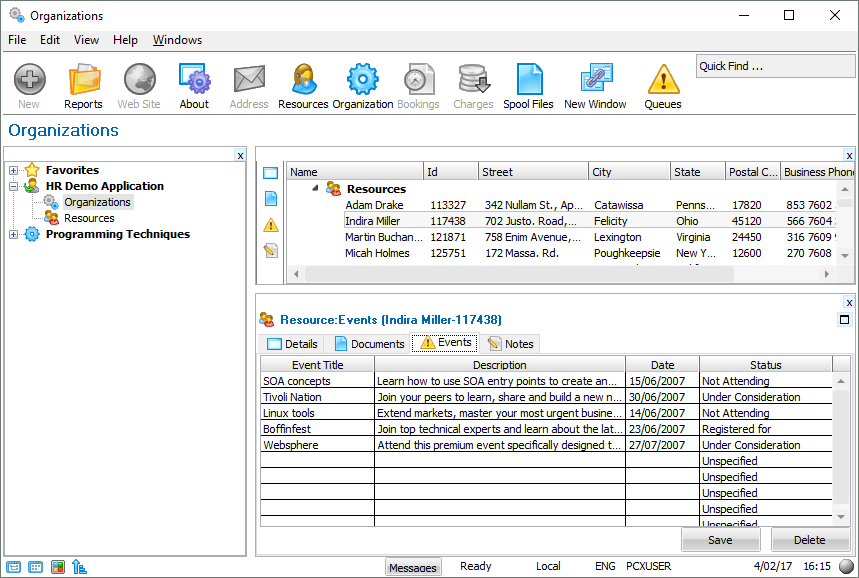Image resolution: width=859 pixels, height=578 pixels.
Task: Click the Delete button
Action: click(x=809, y=540)
